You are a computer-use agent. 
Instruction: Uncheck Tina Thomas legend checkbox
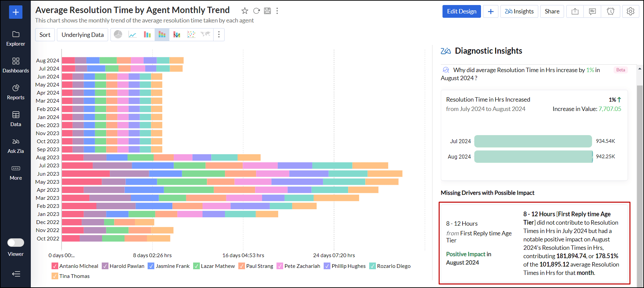55,276
